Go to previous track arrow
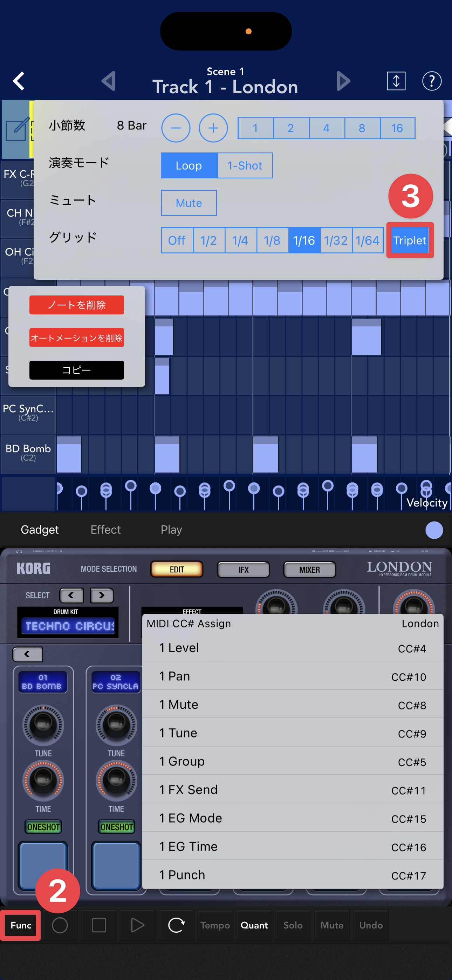The height and width of the screenshot is (980, 452). tap(109, 81)
